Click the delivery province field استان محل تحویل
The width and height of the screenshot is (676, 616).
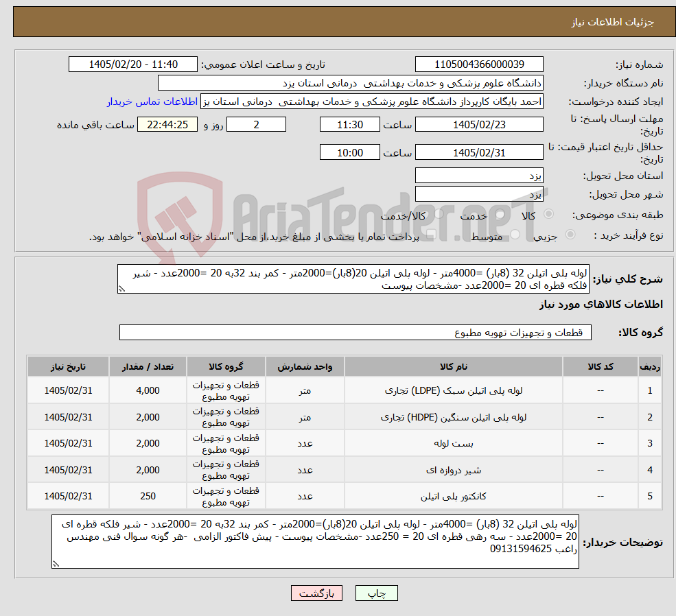click(x=479, y=176)
